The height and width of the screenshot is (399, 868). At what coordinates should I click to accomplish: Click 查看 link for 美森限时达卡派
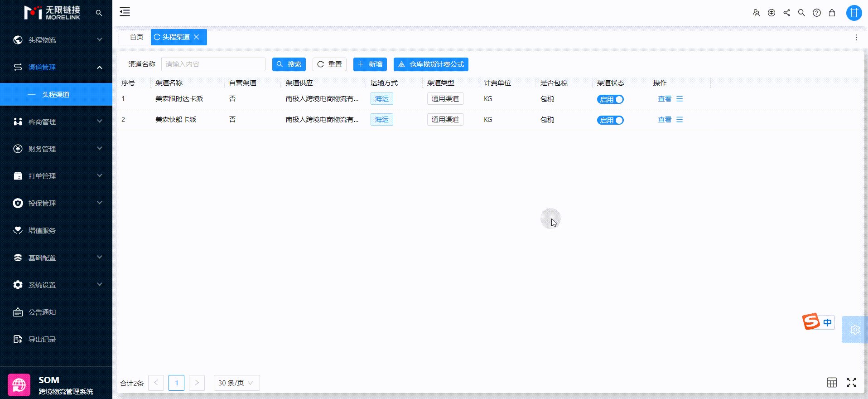[x=665, y=99]
